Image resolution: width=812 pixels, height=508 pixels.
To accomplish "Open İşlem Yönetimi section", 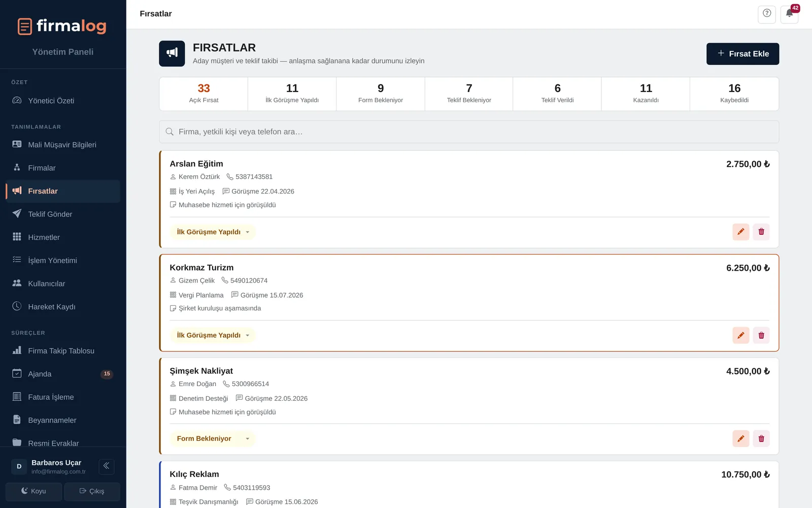I will coord(63,260).
